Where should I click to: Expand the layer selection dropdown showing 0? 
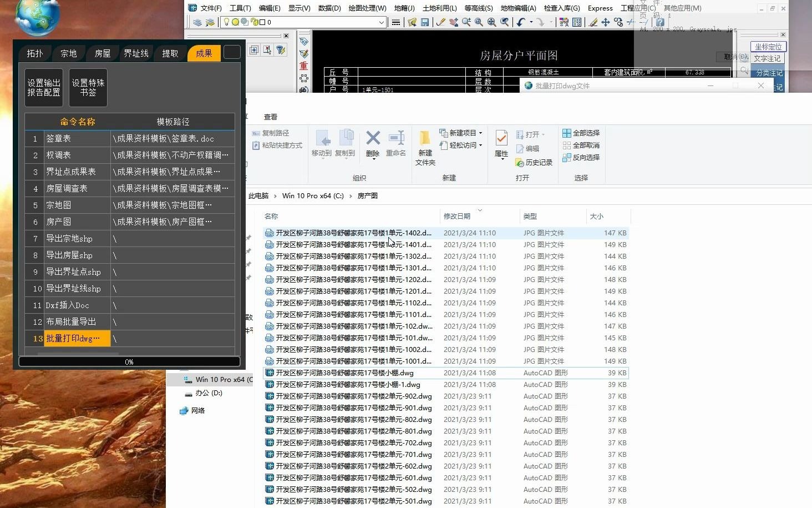pos(382,22)
